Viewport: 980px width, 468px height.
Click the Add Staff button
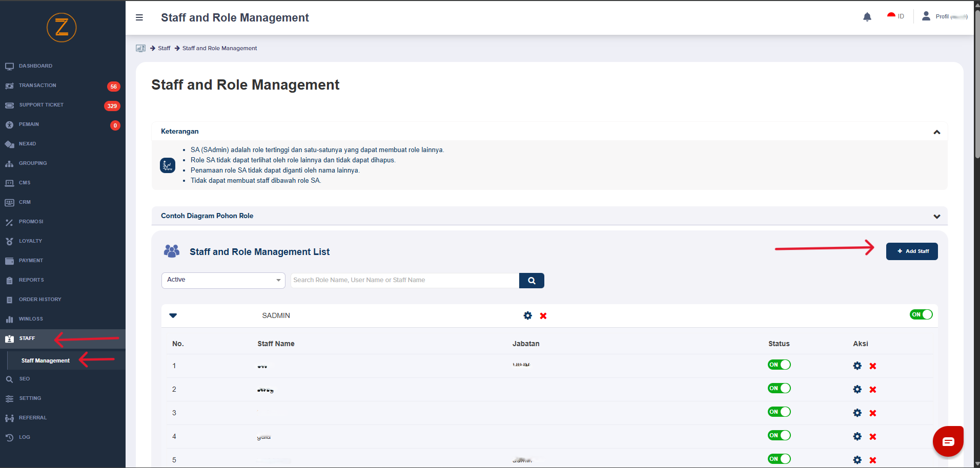pos(911,251)
